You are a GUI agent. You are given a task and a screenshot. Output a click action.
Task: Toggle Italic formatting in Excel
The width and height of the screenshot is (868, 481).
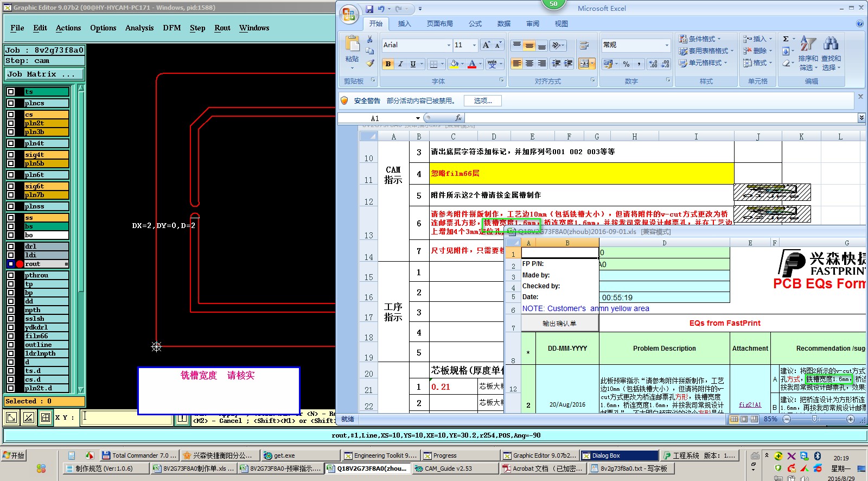point(400,64)
